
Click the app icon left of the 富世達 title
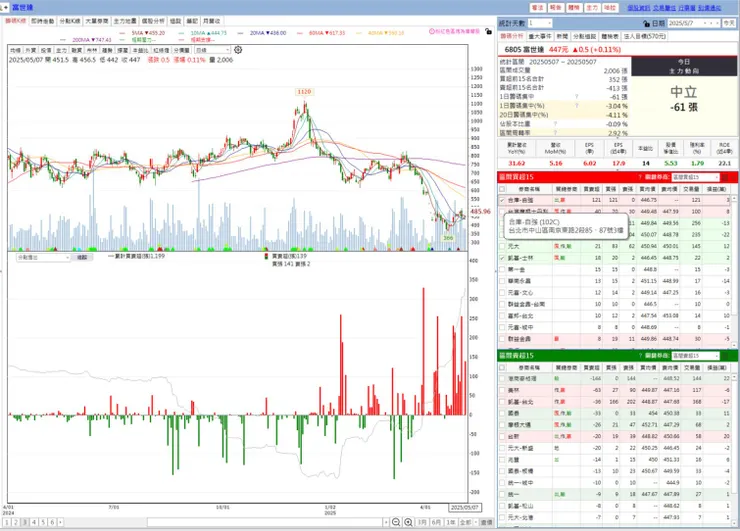point(4,8)
